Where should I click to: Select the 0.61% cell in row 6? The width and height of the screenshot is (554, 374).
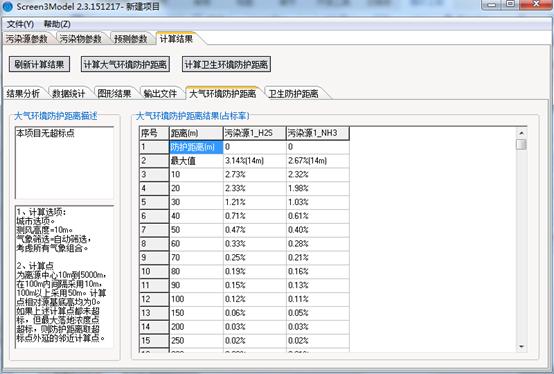click(x=318, y=216)
